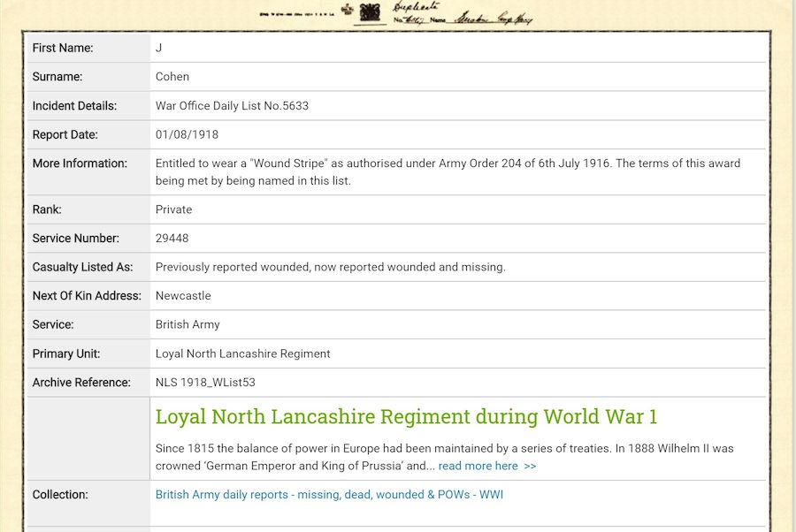The width and height of the screenshot is (796, 532).
Task: Click the 'Service Number:' label
Action: tap(76, 238)
